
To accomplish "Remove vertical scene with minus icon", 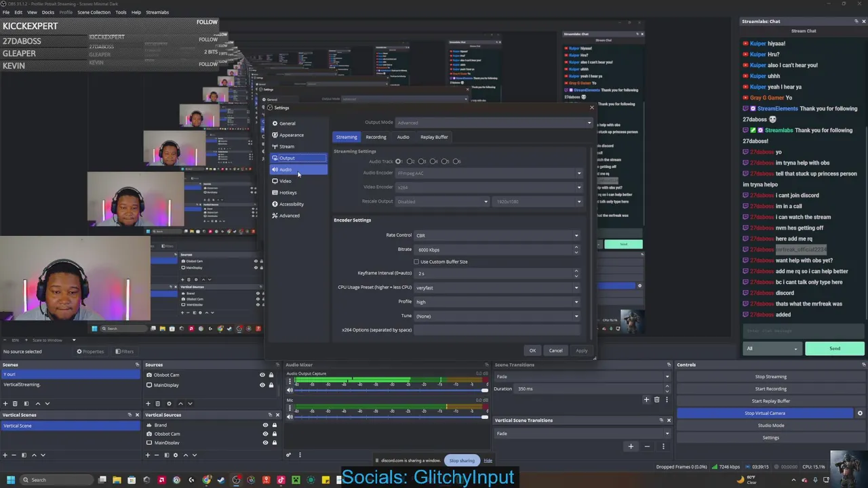I will click(x=14, y=455).
